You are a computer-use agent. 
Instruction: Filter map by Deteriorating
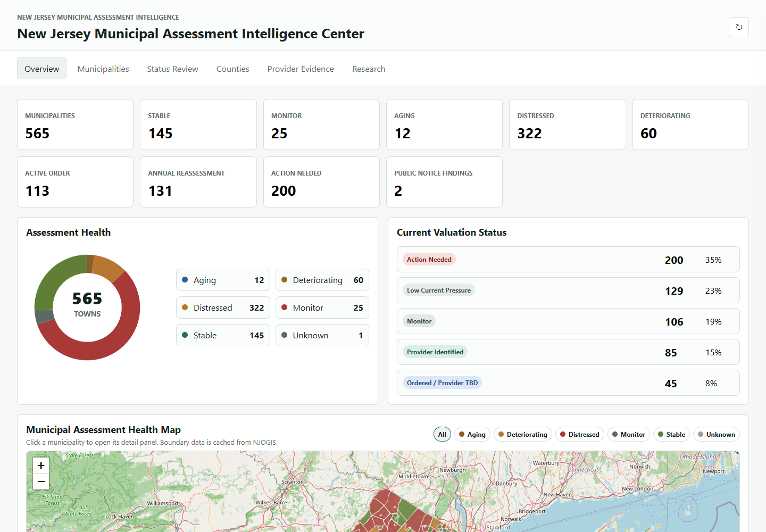pyautogui.click(x=523, y=434)
